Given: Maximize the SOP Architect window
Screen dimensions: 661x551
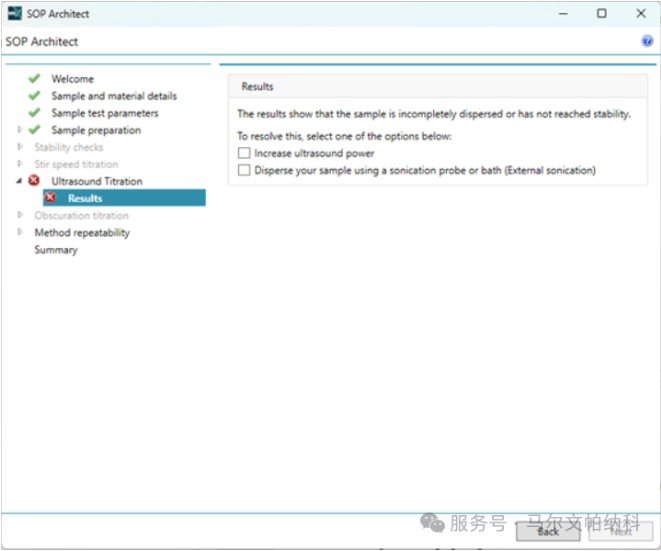Looking at the screenshot, I should [601, 14].
